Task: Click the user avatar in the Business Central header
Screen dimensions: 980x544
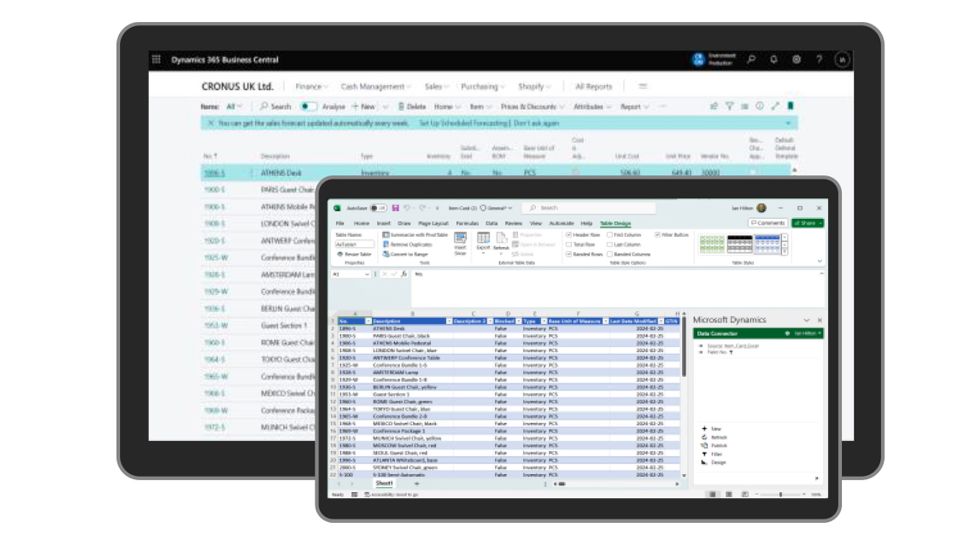Action: (x=842, y=59)
